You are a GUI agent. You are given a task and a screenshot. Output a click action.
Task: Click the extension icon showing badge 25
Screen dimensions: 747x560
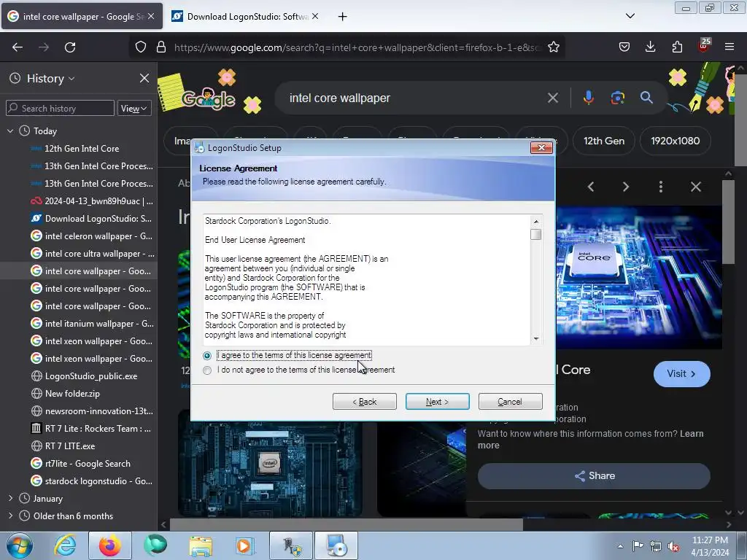click(x=704, y=45)
